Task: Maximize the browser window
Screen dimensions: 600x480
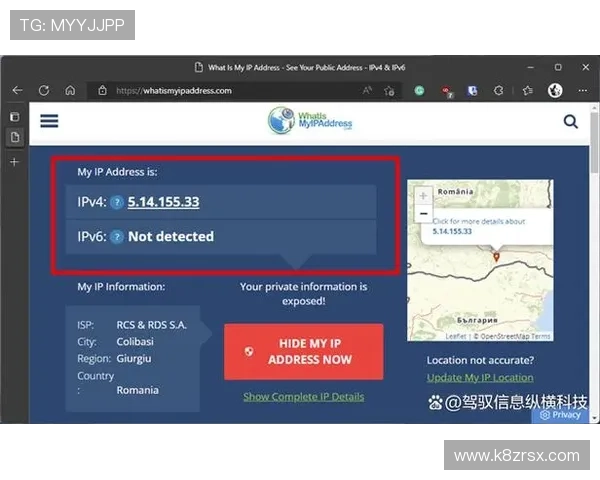Action: 558,67
